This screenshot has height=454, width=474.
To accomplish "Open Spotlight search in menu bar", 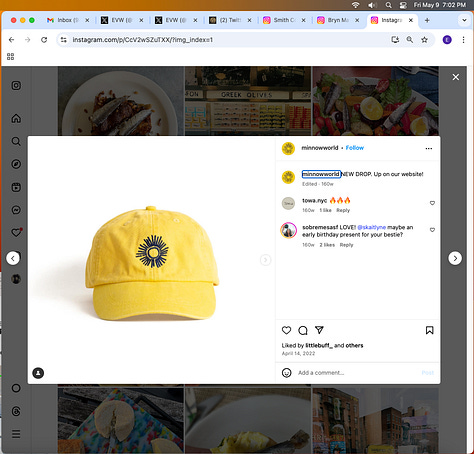I will pyautogui.click(x=389, y=5).
